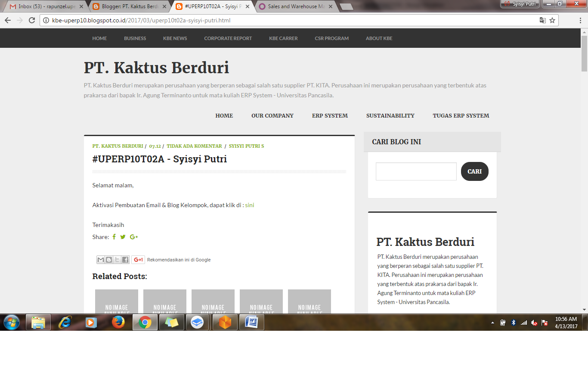
Task: Click the browser address bar URL
Action: [141, 20]
